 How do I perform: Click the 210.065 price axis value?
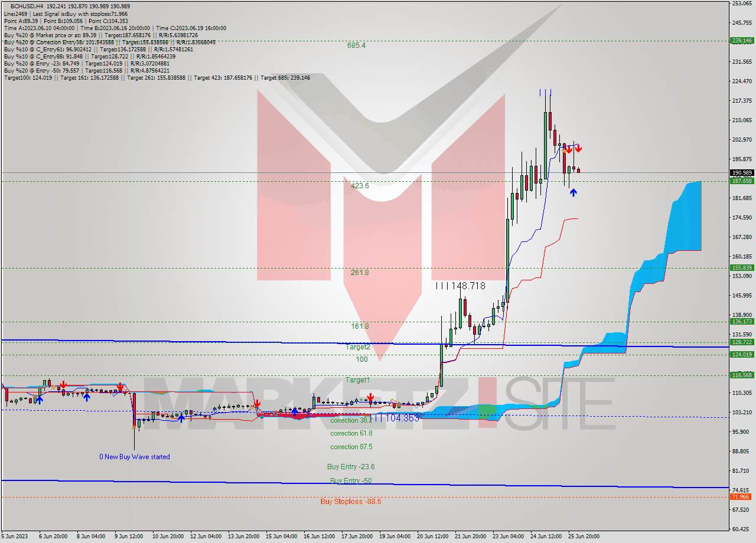742,120
